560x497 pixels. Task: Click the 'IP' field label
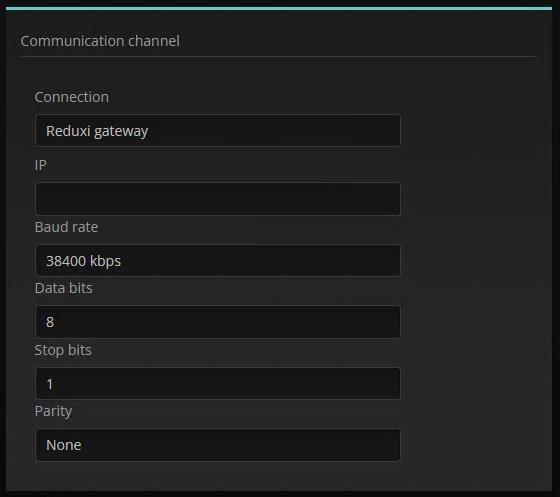41,165
